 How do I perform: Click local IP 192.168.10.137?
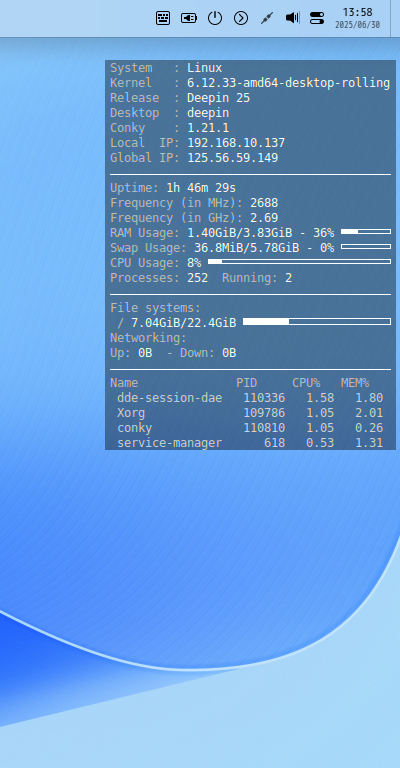[x=236, y=143]
